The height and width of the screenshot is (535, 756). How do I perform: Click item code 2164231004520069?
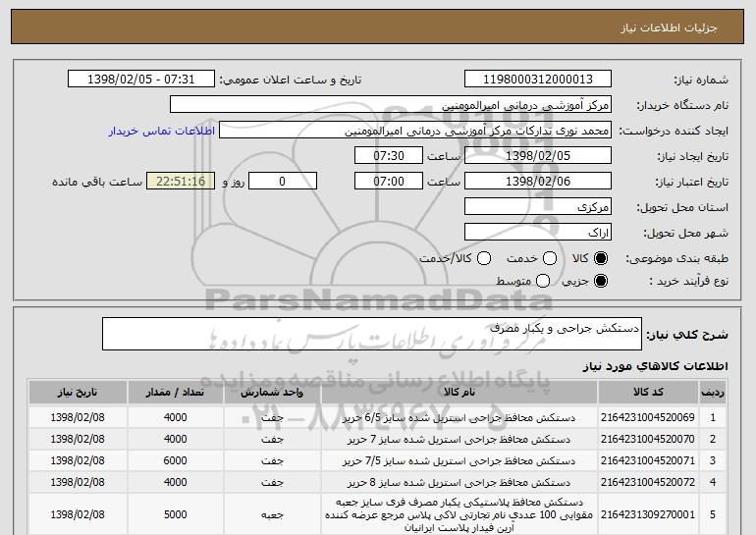[648, 417]
